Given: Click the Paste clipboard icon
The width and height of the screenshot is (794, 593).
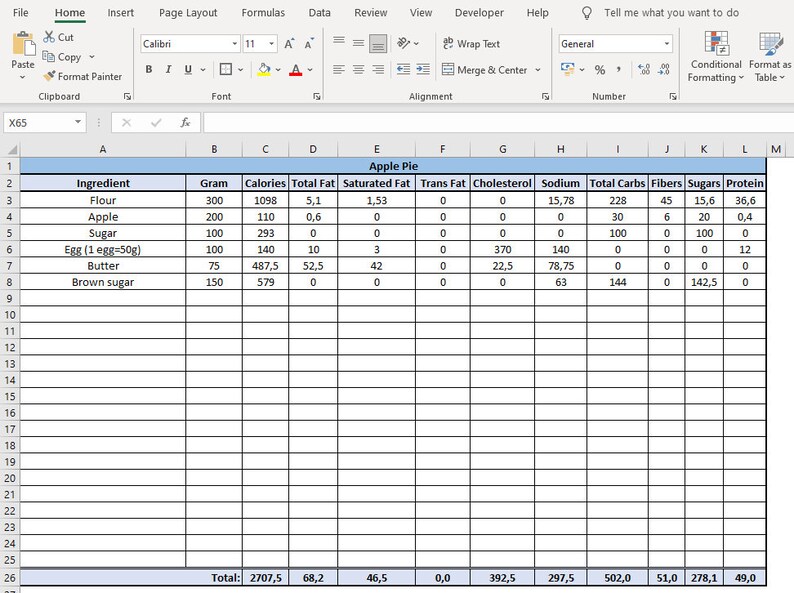Looking at the screenshot, I should 23,44.
